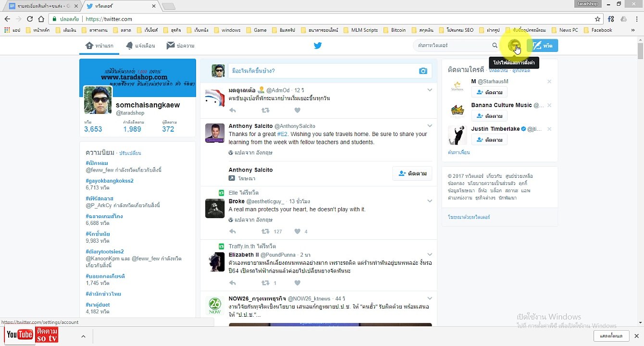Open the notifications tab แจ้งเตือน

140,46
